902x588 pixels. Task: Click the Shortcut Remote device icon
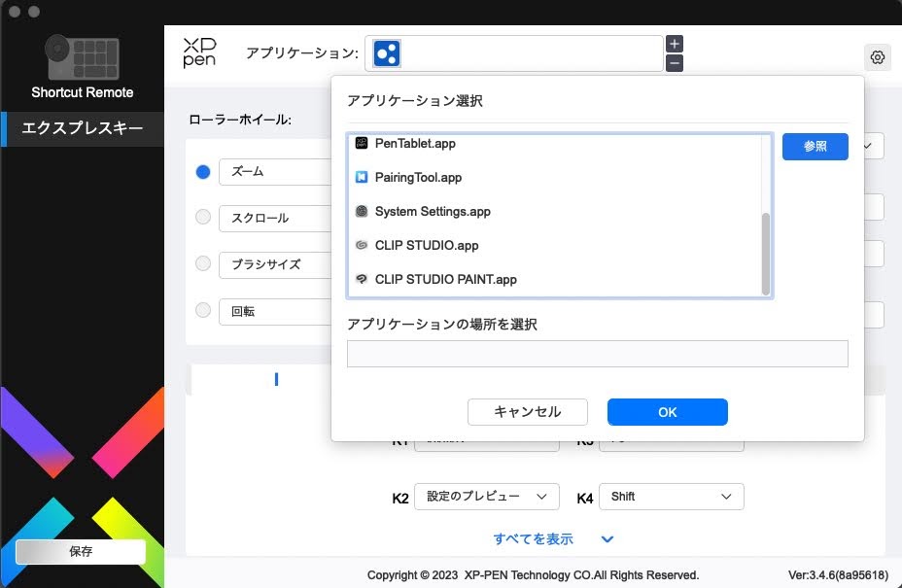tap(83, 57)
